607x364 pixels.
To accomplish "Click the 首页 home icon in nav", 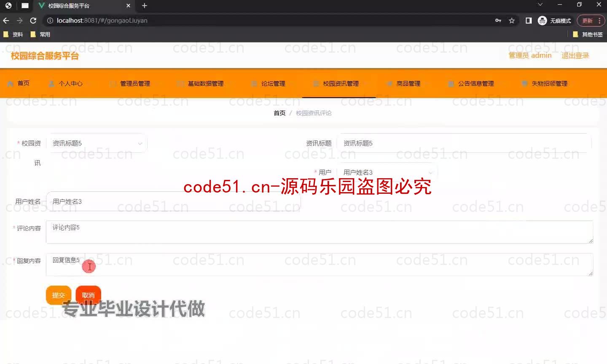I will pyautogui.click(x=11, y=83).
